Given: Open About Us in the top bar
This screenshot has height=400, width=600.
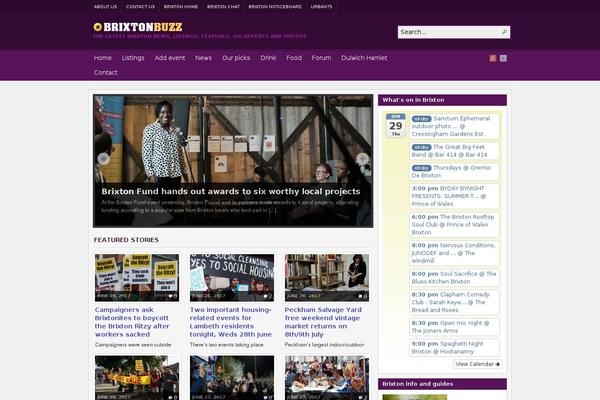Looking at the screenshot, I should [105, 7].
